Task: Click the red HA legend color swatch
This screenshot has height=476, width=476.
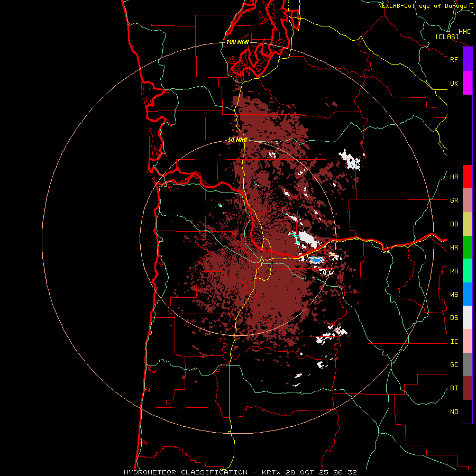Action: (x=467, y=177)
